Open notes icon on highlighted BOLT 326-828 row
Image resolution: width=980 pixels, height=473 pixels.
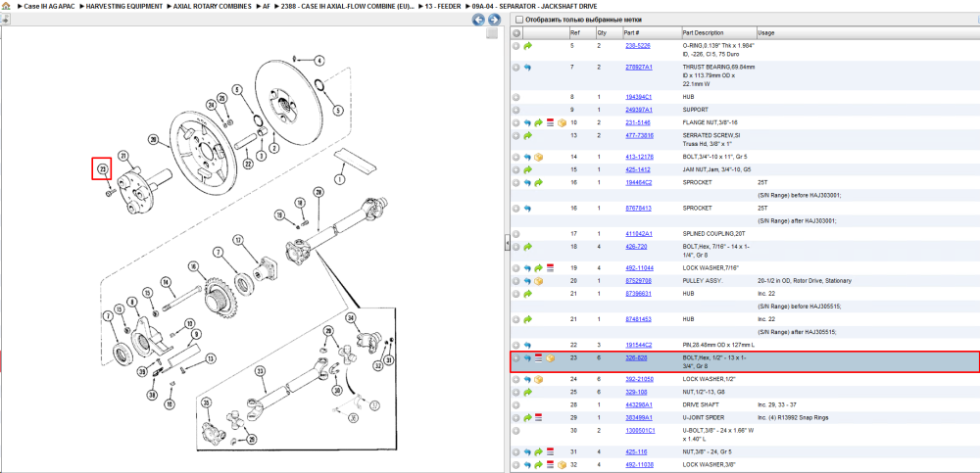tap(539, 358)
